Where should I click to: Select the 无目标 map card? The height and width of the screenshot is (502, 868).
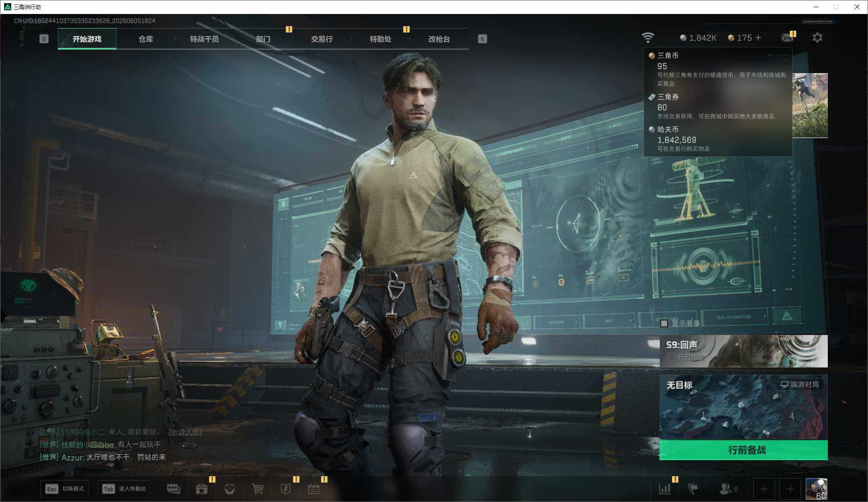tap(743, 407)
